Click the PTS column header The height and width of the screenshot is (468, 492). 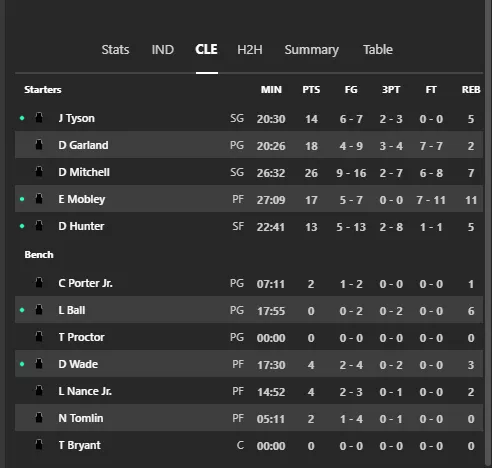pos(311,90)
